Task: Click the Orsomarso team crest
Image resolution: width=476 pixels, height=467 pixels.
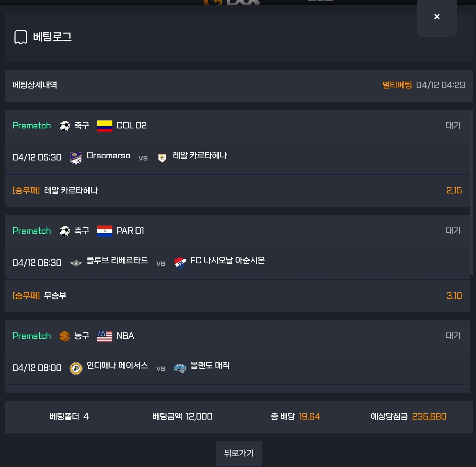Action: click(x=76, y=158)
